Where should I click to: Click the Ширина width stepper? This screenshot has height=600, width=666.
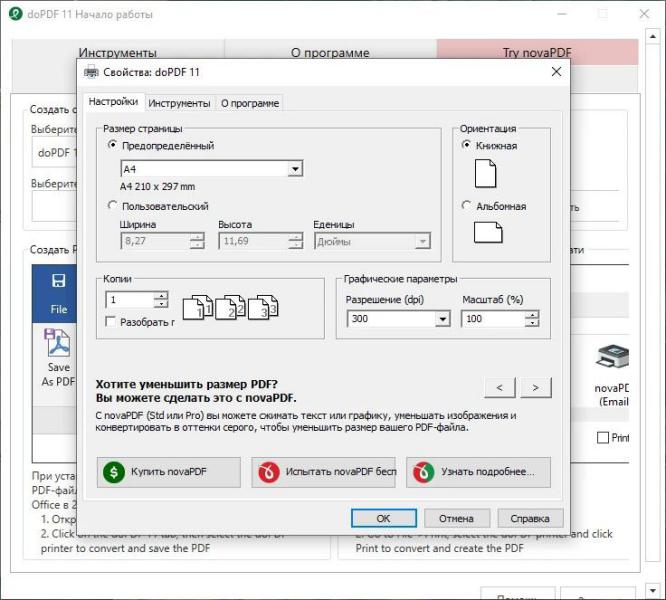(197, 241)
